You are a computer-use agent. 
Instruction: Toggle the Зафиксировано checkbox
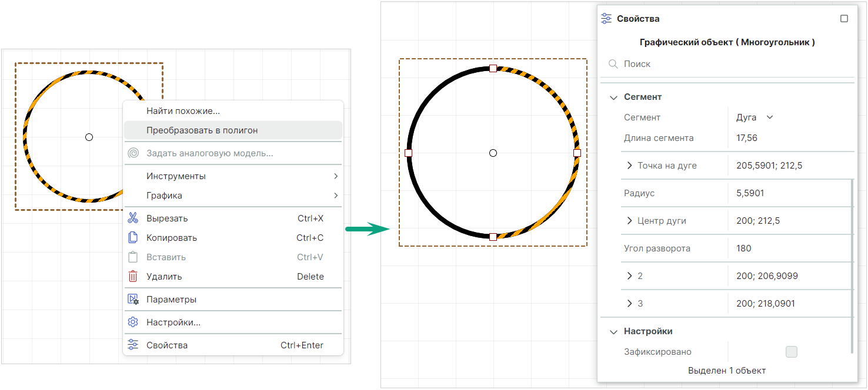click(x=791, y=352)
